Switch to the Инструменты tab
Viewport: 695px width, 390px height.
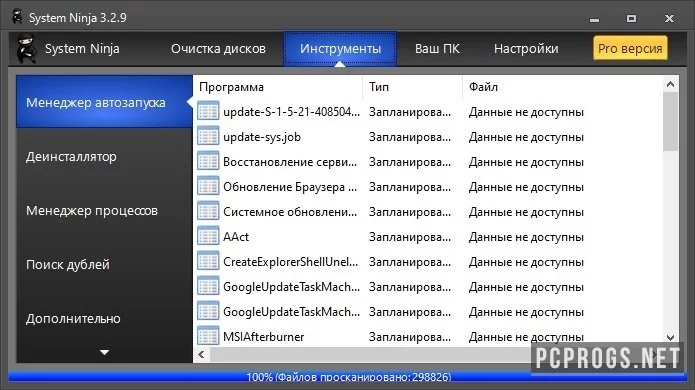click(340, 49)
